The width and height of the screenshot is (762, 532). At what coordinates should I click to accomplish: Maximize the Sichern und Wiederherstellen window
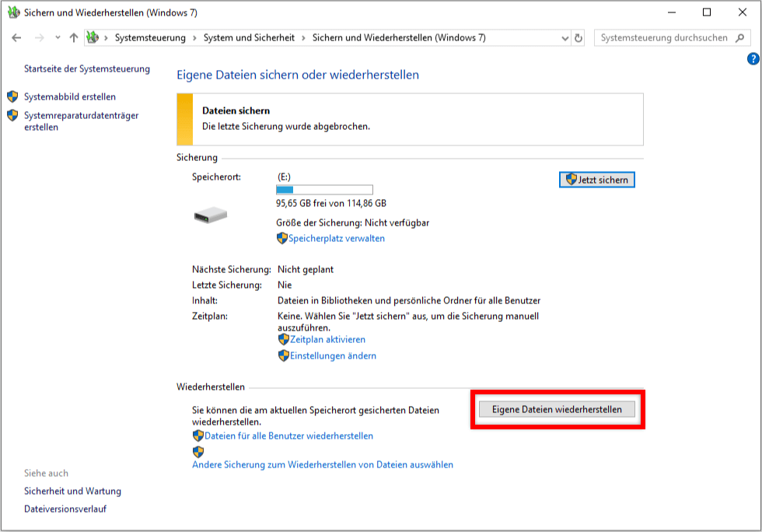[707, 12]
